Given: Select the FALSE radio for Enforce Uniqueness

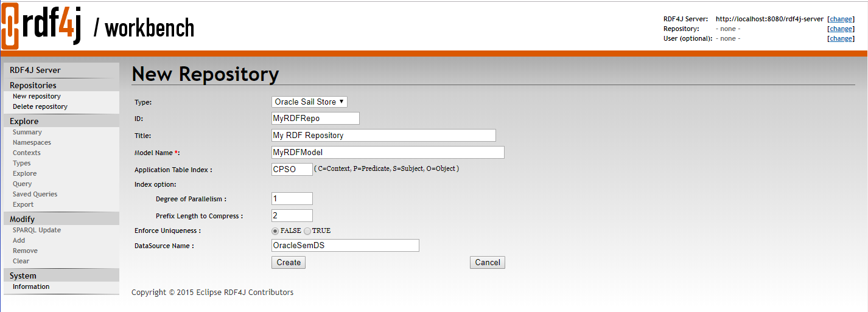Looking at the screenshot, I should click(x=275, y=231).
